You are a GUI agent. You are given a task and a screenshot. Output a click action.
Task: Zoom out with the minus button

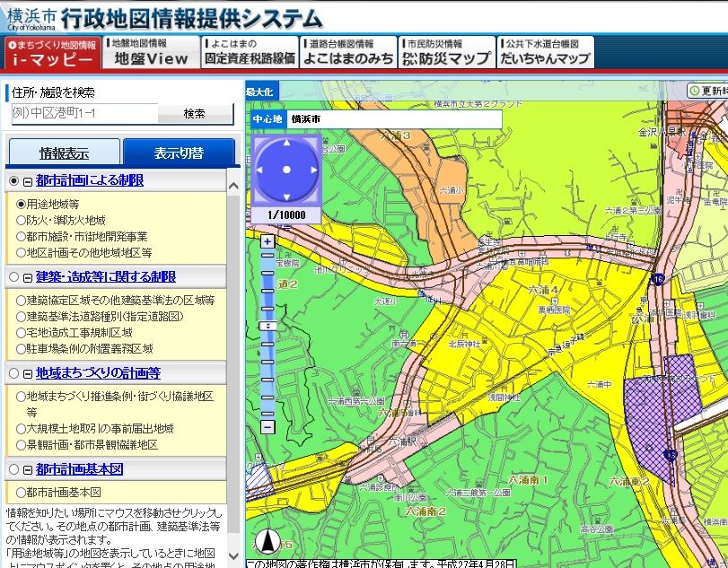tap(268, 427)
